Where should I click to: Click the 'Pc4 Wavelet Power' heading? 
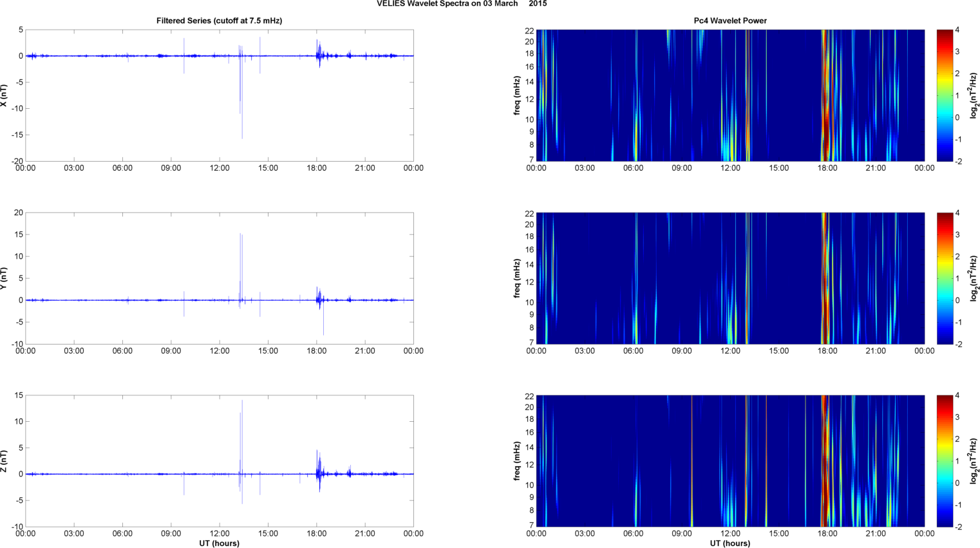click(730, 21)
